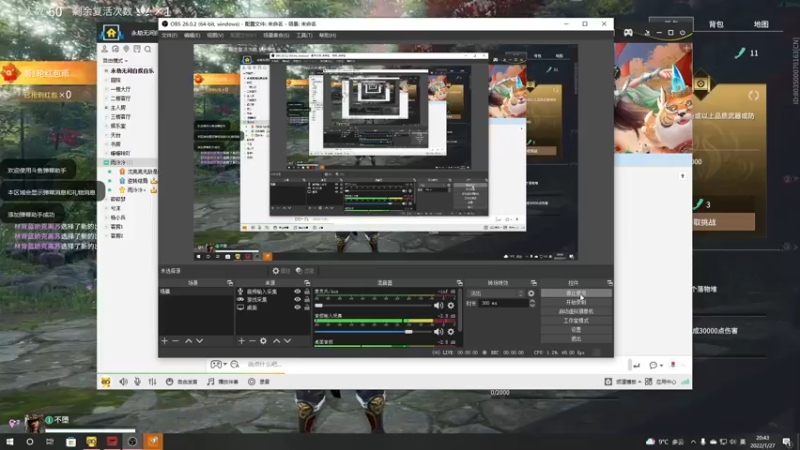800x450 pixels.
Task: Add a new source with plus icon
Action: (241, 340)
